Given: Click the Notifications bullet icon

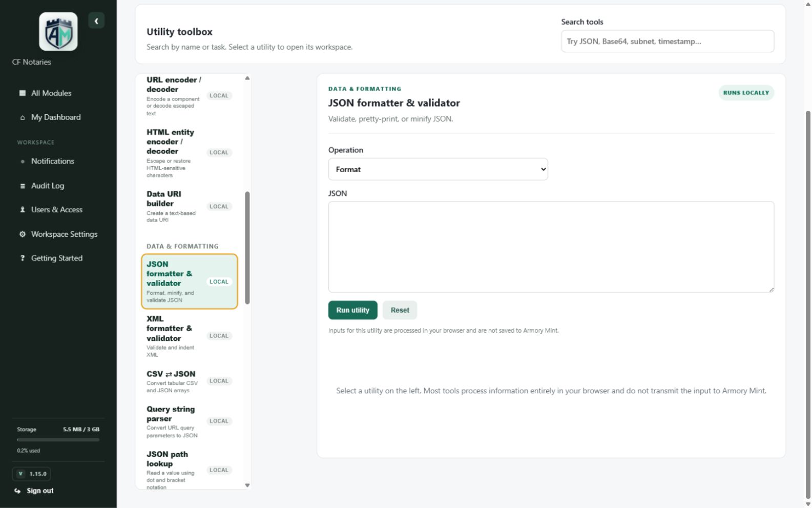Looking at the screenshot, I should pos(22,161).
